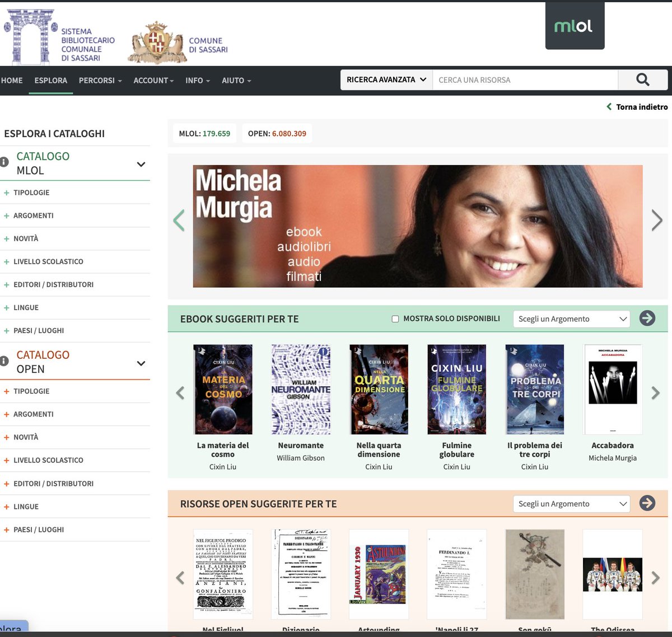The height and width of the screenshot is (637, 672).
Task: Open Nella quarta dimensione book cover
Action: coord(379,390)
